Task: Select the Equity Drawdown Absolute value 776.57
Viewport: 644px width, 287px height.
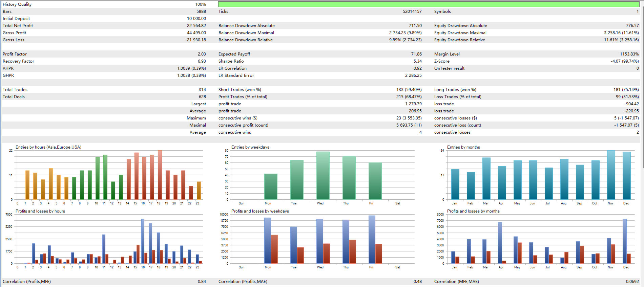Action: 632,26
